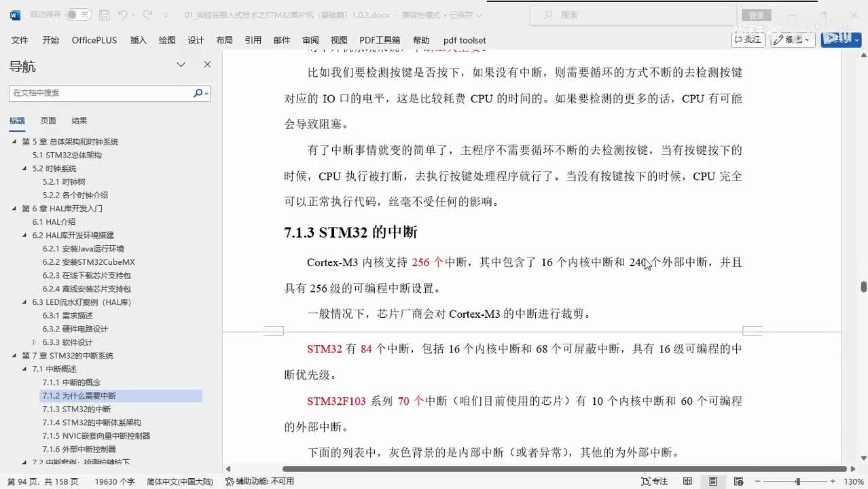Collapse the 7.1 中断概述 heading
The width and height of the screenshot is (868, 489).
(25, 369)
